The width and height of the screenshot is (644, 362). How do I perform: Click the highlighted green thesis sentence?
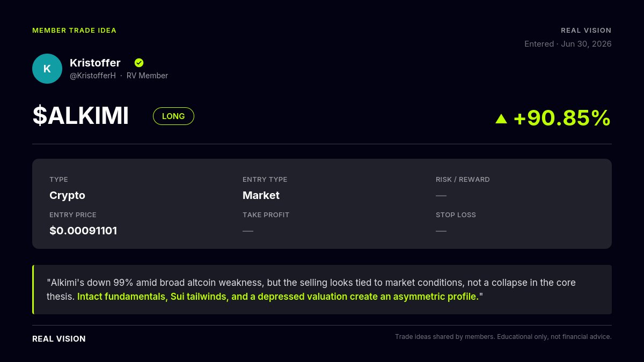pyautogui.click(x=278, y=297)
